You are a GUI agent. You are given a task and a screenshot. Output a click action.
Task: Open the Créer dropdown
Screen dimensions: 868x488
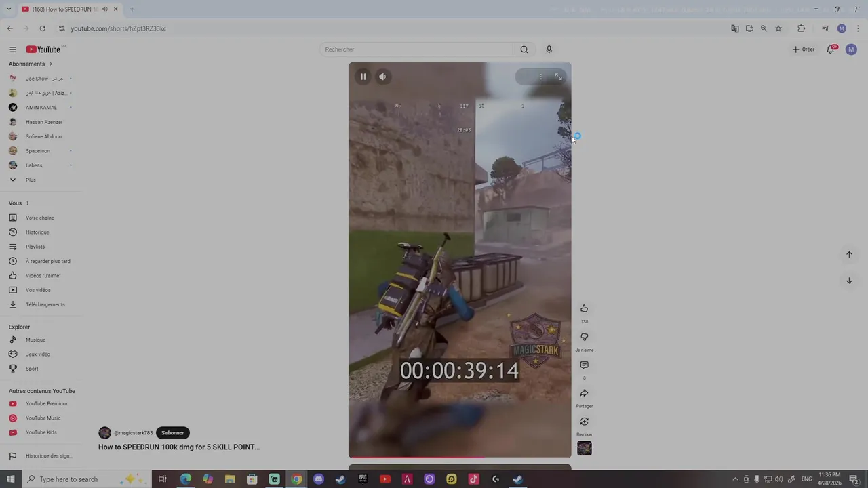tap(804, 49)
